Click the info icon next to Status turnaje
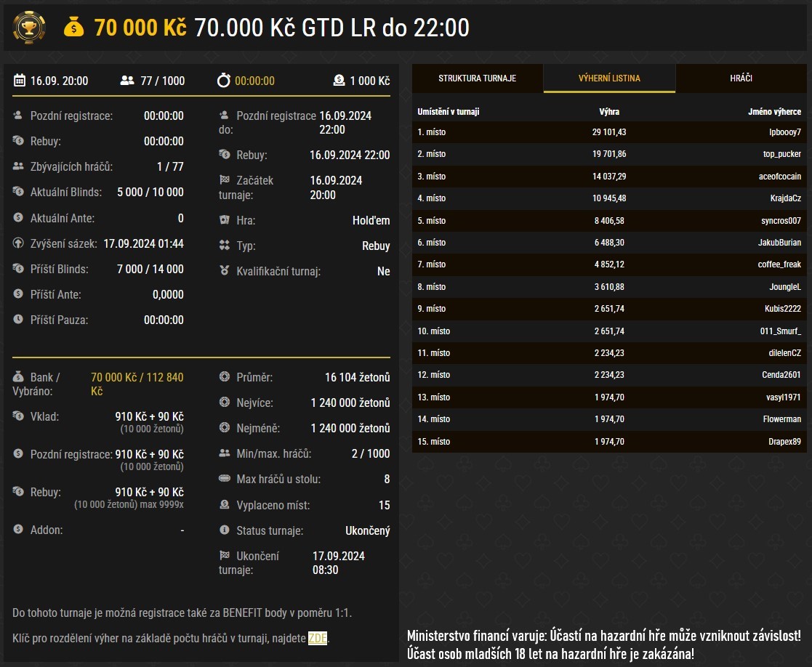 224,530
